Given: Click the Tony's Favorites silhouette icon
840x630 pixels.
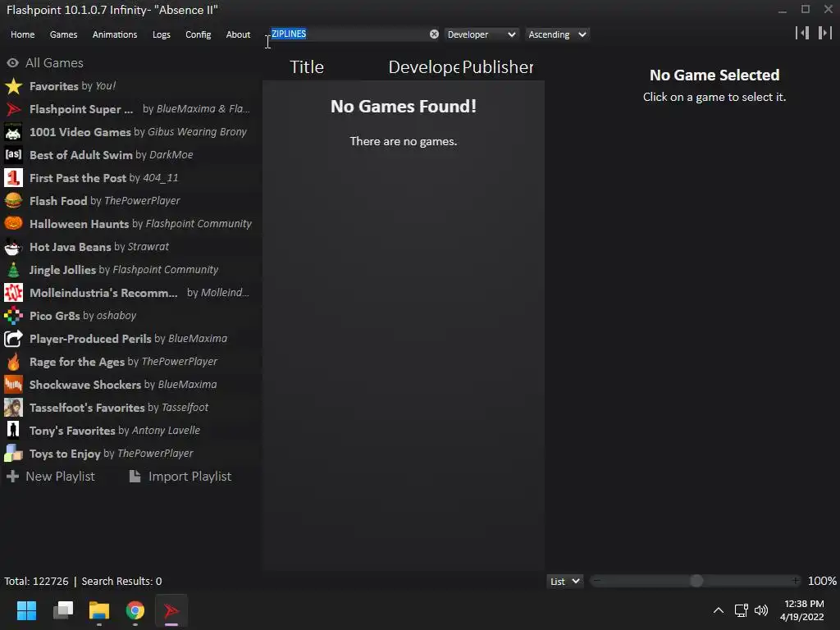Looking at the screenshot, I should tap(13, 430).
